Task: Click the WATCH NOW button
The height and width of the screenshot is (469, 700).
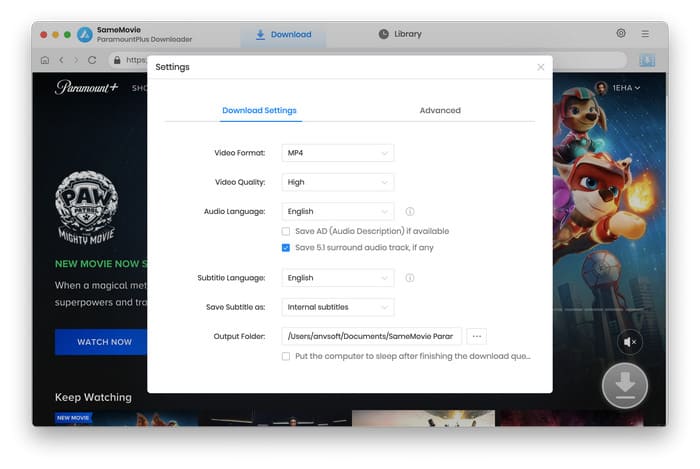Action: [x=102, y=342]
